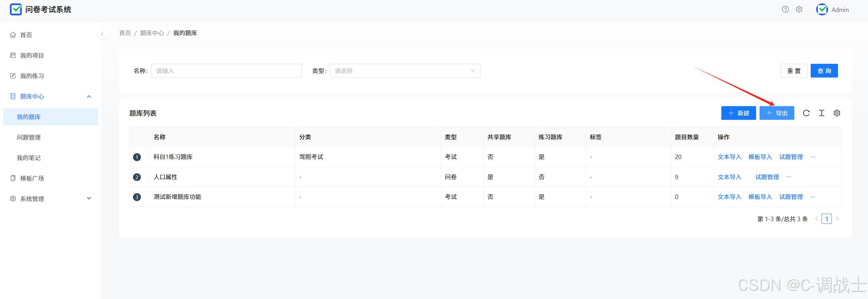Collapse the sidebar with the arrow handle
Image resolution: width=868 pixels, height=299 pixels.
pyautogui.click(x=102, y=34)
